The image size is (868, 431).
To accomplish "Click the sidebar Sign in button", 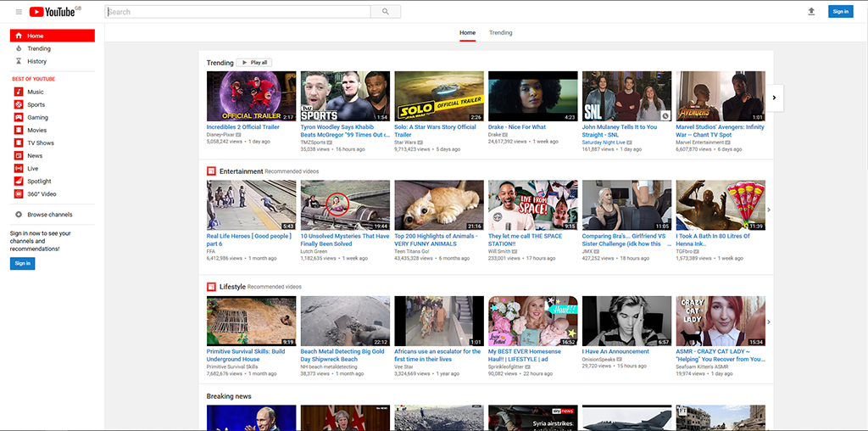I will tap(22, 263).
